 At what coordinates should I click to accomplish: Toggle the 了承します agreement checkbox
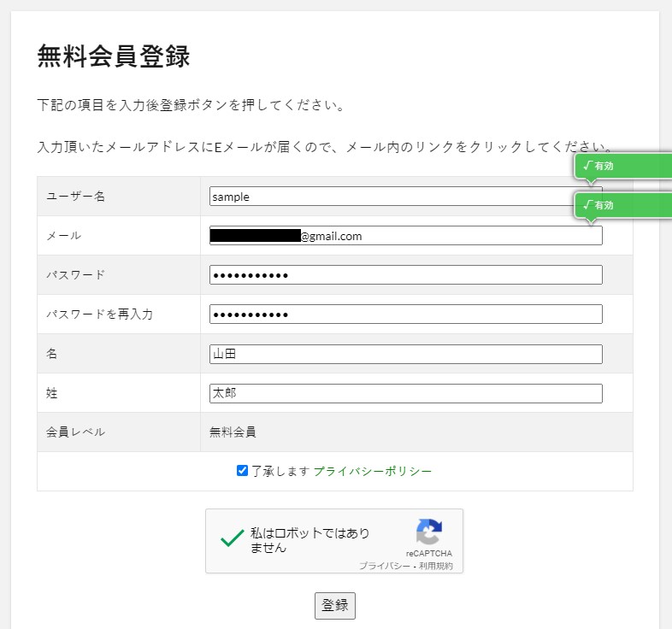click(x=242, y=471)
